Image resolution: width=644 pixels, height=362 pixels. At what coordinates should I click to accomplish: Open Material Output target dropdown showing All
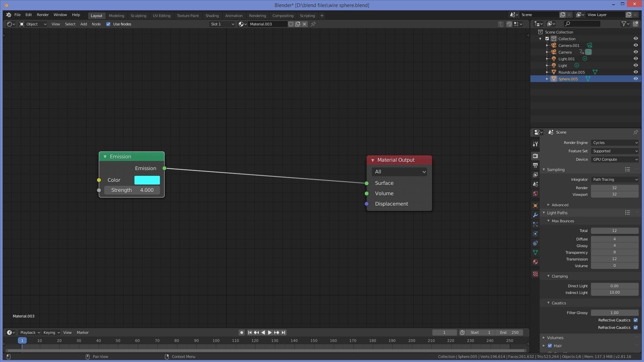(399, 172)
